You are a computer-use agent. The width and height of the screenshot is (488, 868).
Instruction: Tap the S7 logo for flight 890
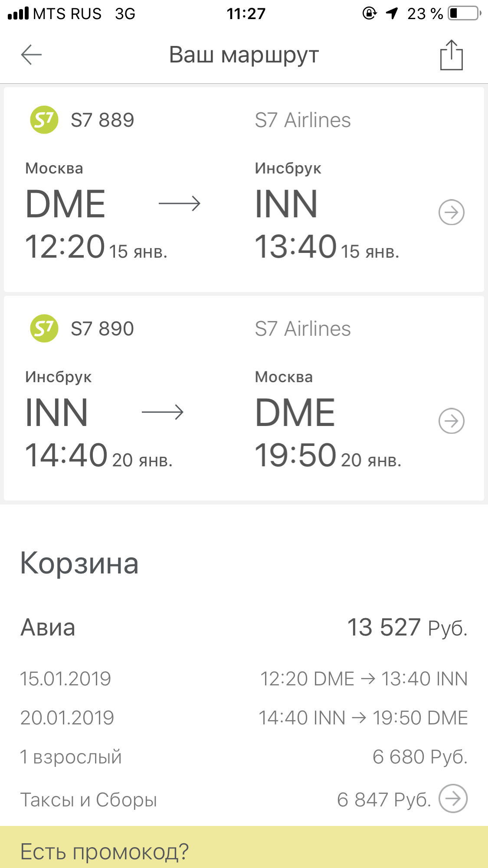44,328
